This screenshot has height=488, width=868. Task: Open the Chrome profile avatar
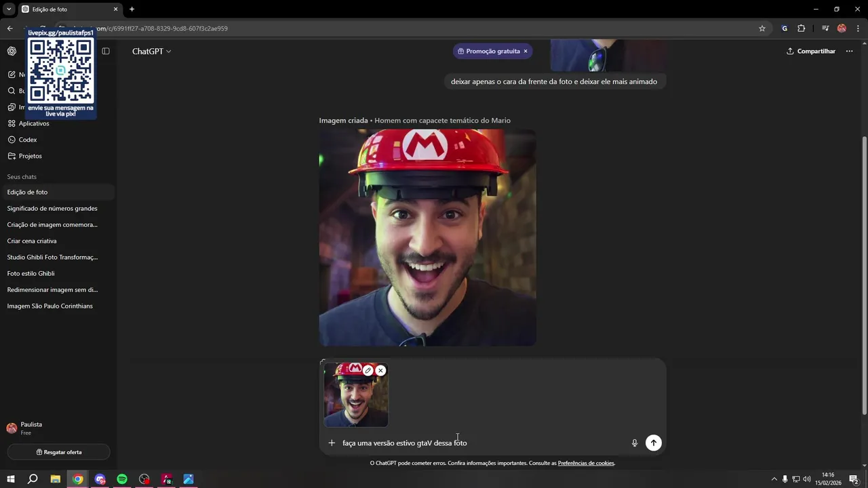click(842, 28)
